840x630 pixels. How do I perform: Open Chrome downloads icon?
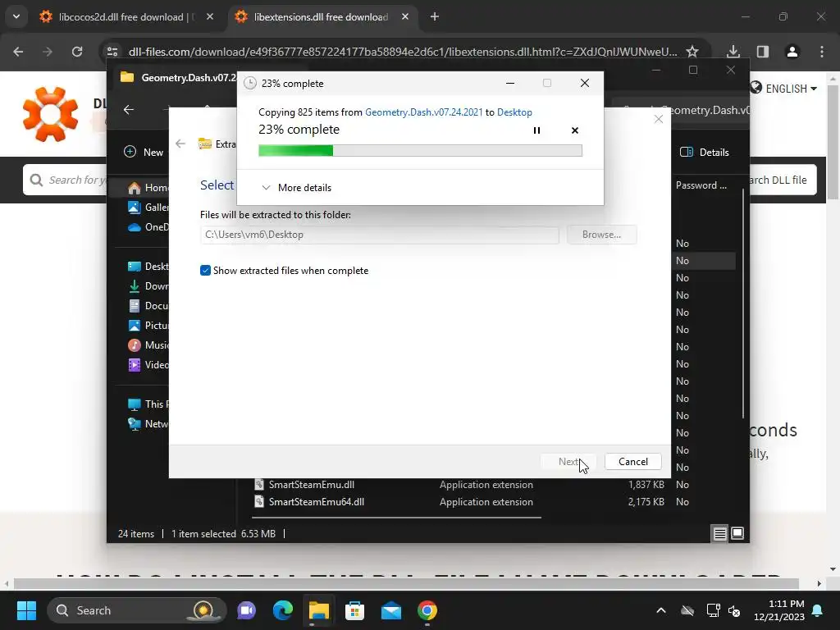[x=733, y=52]
